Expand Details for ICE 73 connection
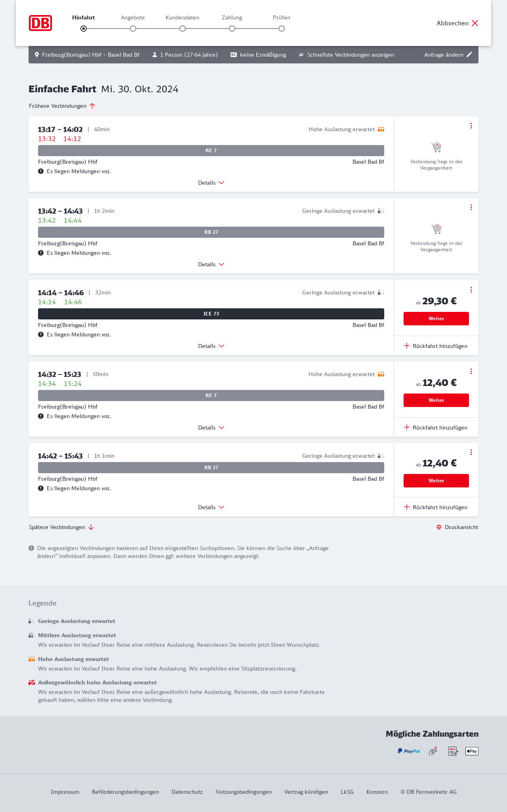 point(211,346)
